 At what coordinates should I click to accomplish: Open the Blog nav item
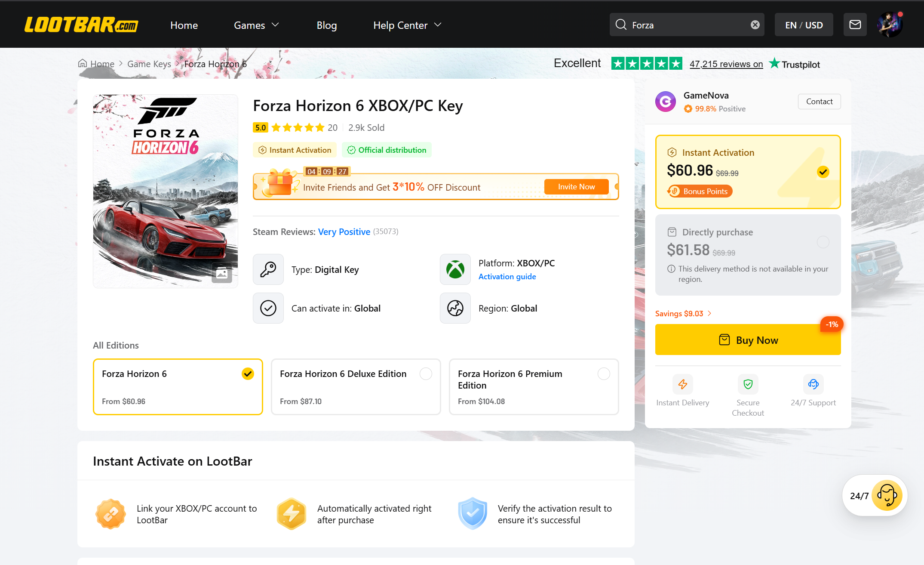tap(327, 25)
